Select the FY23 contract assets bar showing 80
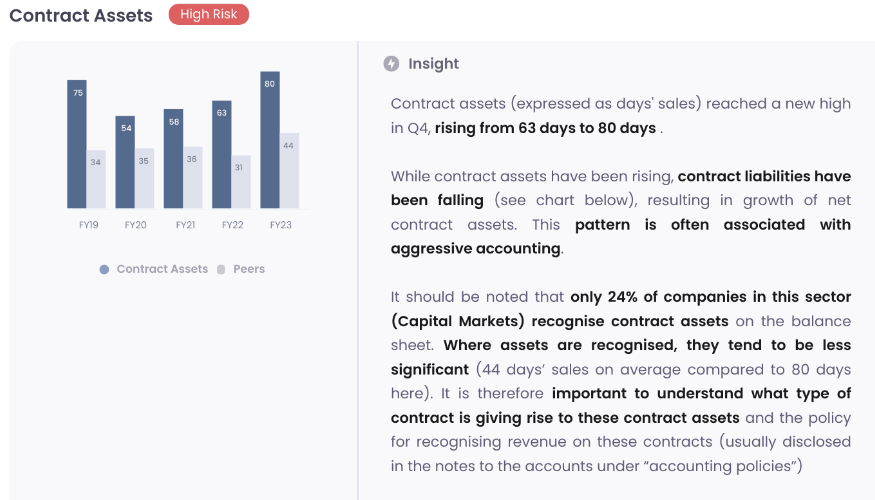875x500 pixels. click(x=270, y=140)
